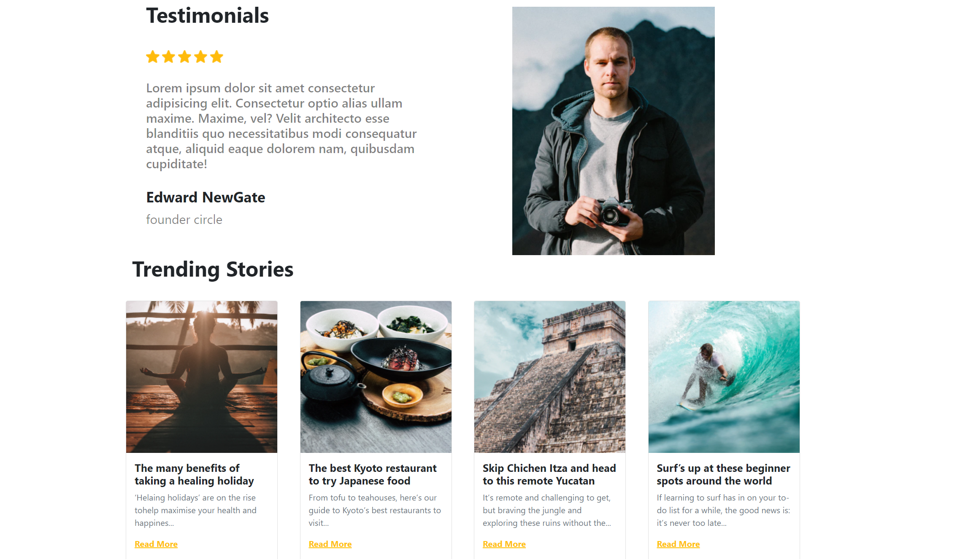
Task: Click the Japanese food story image
Action: click(x=376, y=377)
